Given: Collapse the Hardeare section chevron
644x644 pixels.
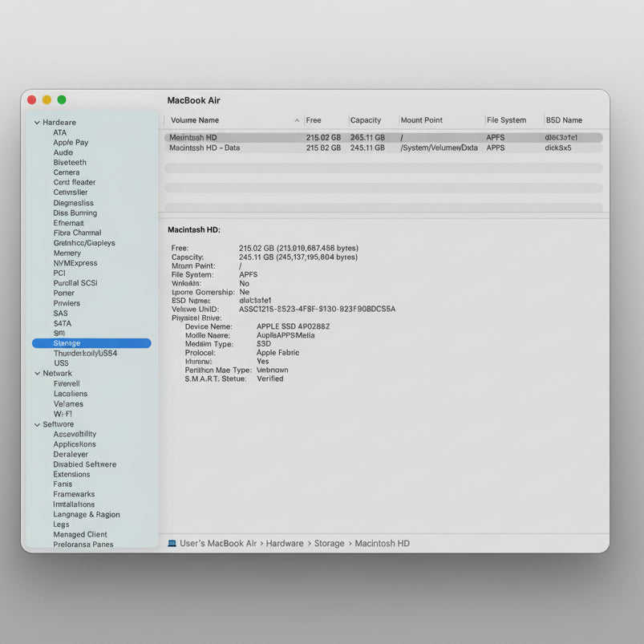Looking at the screenshot, I should 37,123.
